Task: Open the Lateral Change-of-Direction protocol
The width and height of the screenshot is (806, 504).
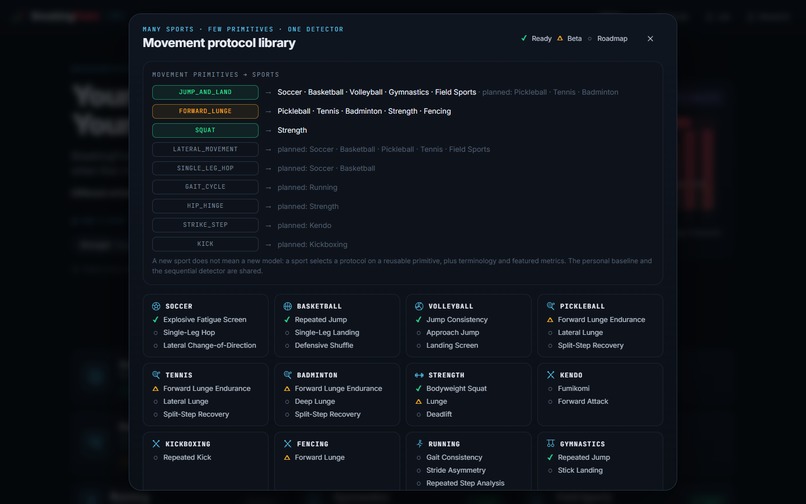Action: (x=209, y=345)
